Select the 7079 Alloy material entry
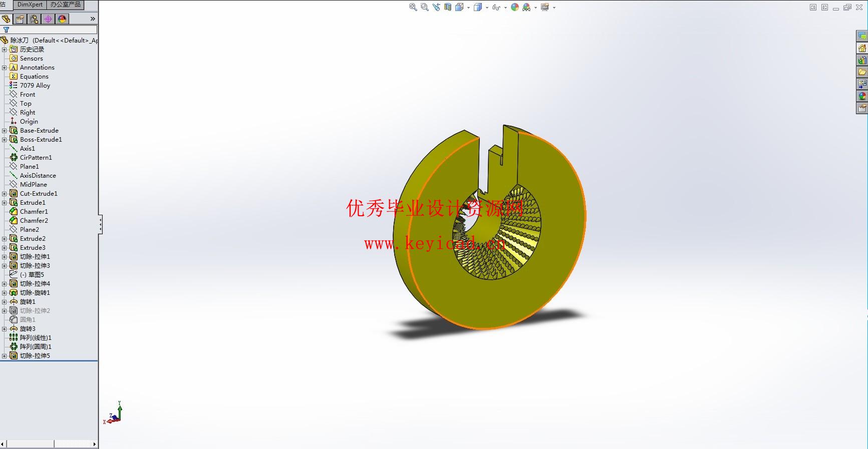 (35, 86)
